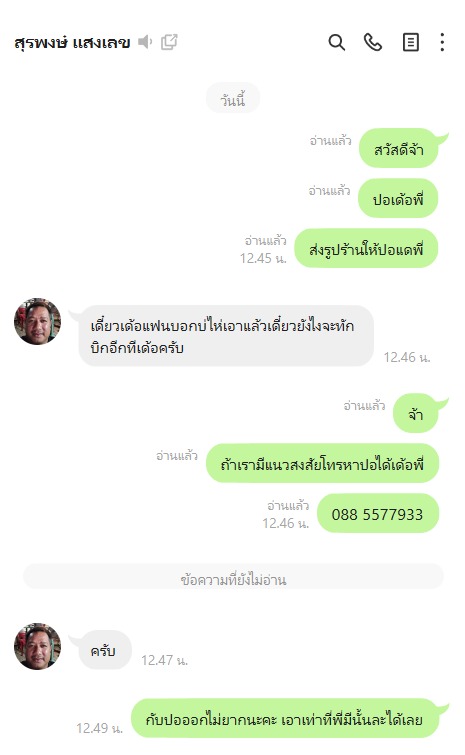Click the phone number 088 5577933 bubble
The image size is (465, 755).
[378, 513]
